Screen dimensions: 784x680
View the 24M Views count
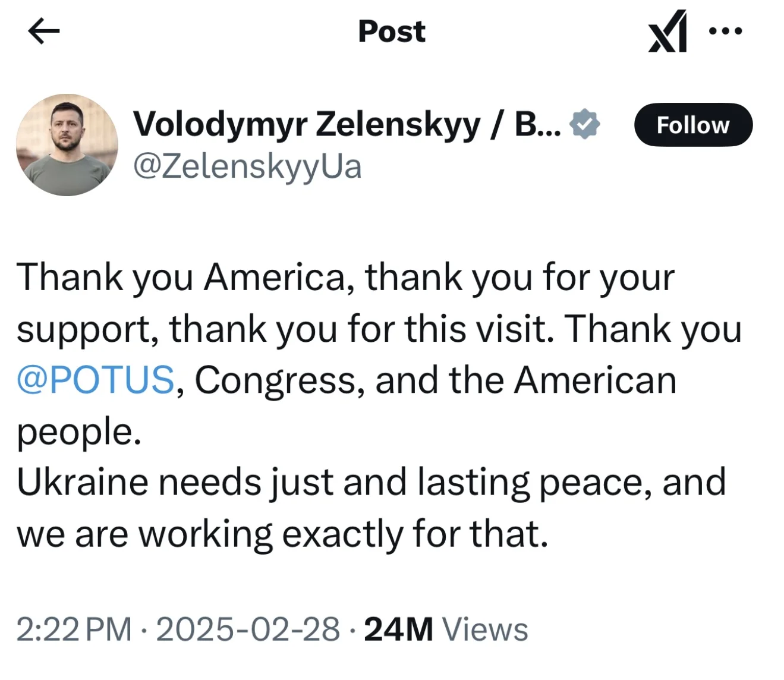[446, 629]
